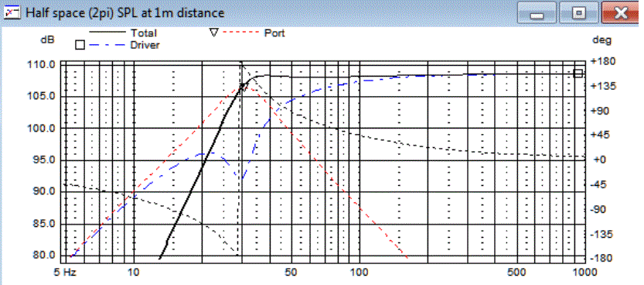Click the '10' frequency axis label
Screen dimensions: 644x285
tap(134, 273)
